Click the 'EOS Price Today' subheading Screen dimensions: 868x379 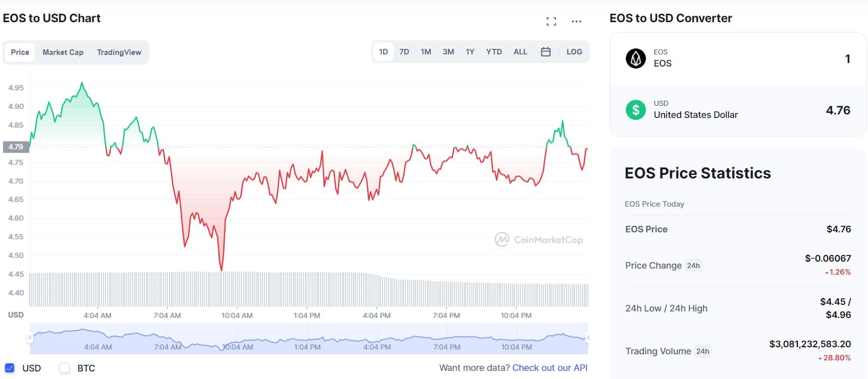655,204
